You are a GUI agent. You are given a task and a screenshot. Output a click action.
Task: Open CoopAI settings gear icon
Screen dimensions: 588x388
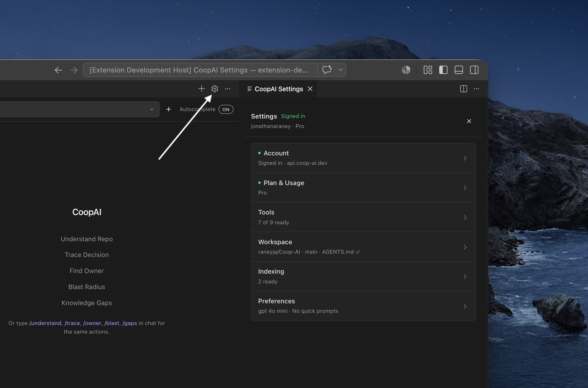click(215, 89)
